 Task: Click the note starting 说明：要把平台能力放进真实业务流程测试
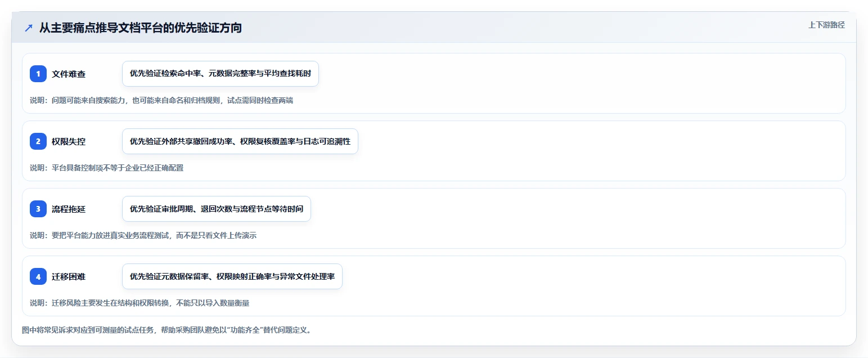[143, 235]
